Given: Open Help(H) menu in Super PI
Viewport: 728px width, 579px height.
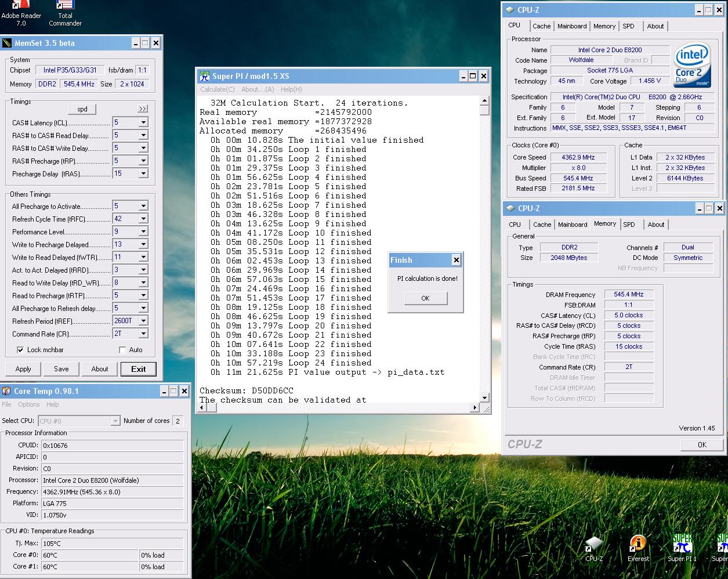Looking at the screenshot, I should (x=291, y=89).
